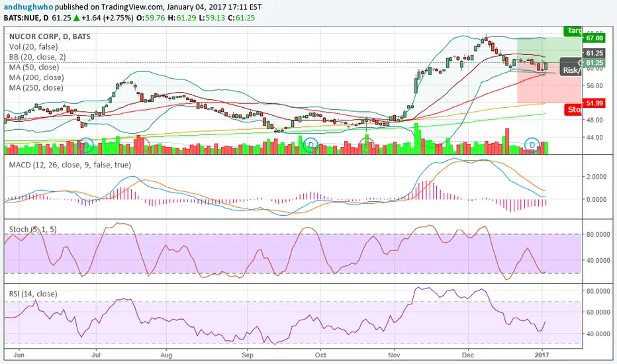617x364 pixels.
Task: Click the 60.0000 RSI axis label
Action: pos(598,312)
